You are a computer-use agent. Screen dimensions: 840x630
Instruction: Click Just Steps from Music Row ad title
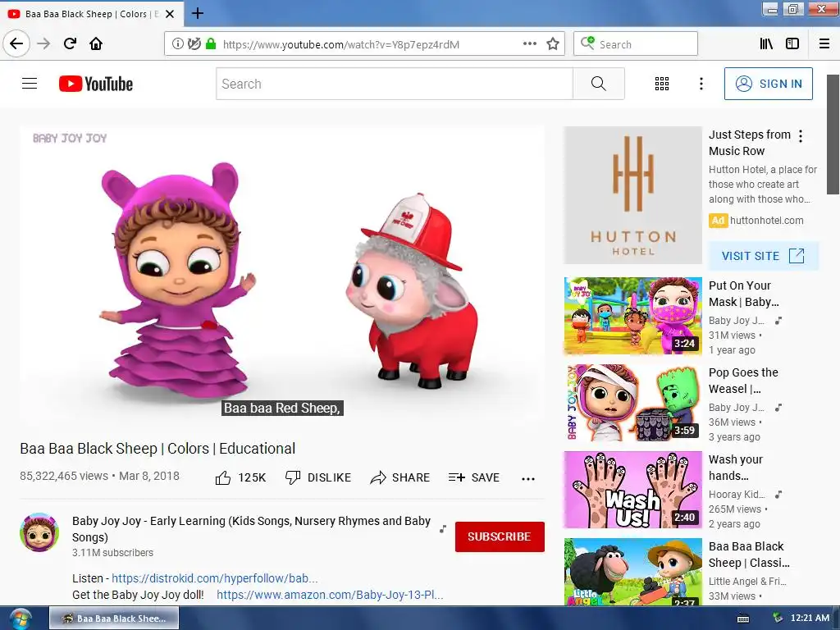[x=750, y=143]
